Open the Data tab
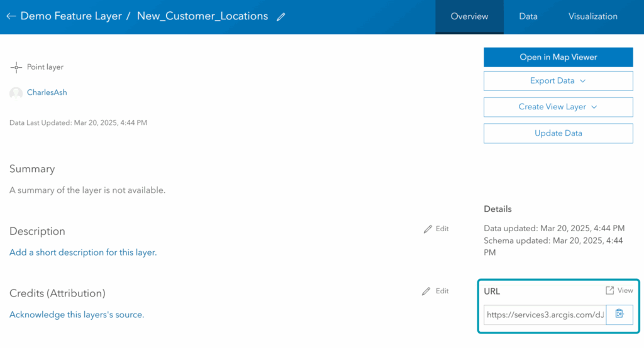Screen dimensions: 644x348 pos(528,17)
